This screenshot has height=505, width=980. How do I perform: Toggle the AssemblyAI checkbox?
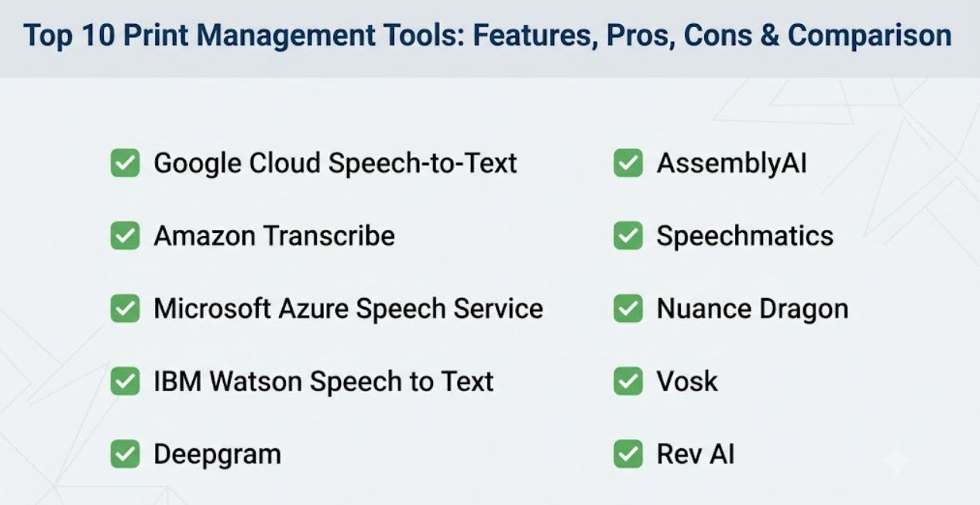tap(628, 163)
